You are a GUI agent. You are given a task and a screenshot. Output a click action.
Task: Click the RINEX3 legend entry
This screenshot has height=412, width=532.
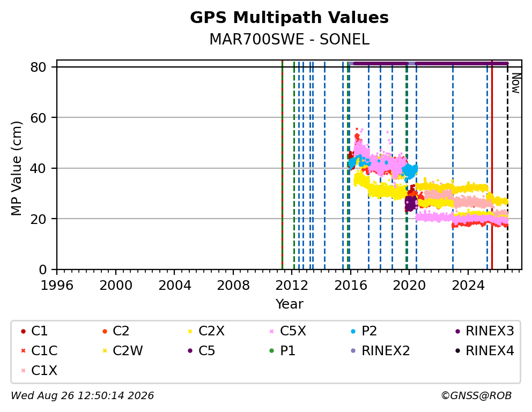pyautogui.click(x=484, y=331)
